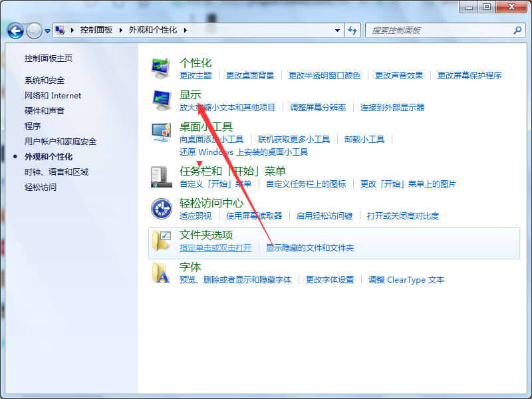Open 时钟、语言和区域 in sidebar
The height and width of the screenshot is (399, 532).
57,172
